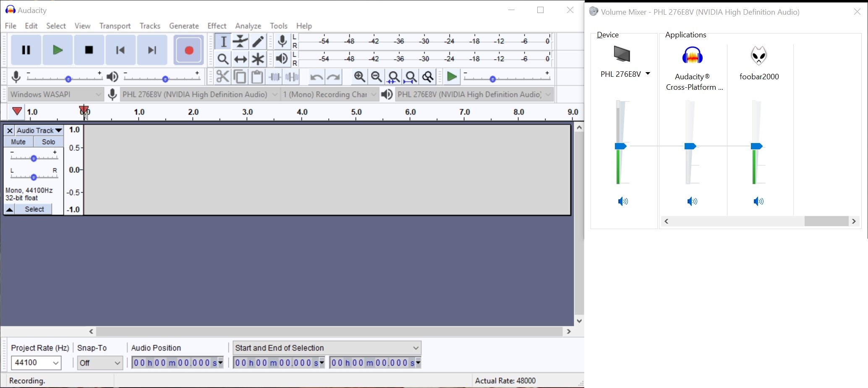This screenshot has height=388, width=868.
Task: Click the Audacity volume slider handle
Action: point(690,146)
